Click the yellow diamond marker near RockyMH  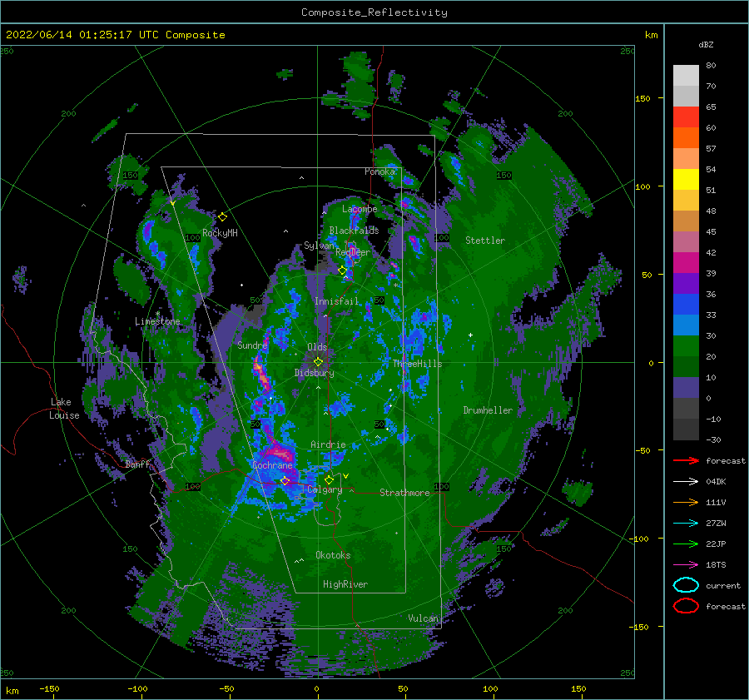222,217
